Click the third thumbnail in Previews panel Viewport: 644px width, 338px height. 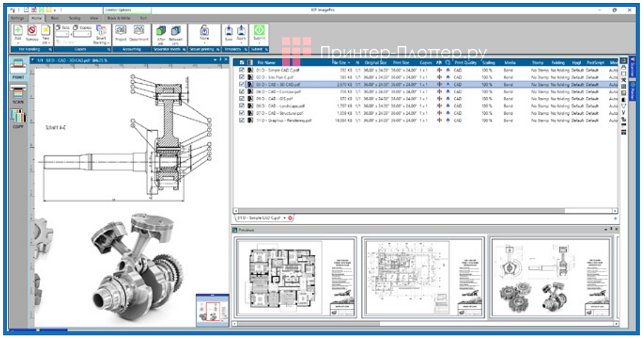tap(550, 277)
